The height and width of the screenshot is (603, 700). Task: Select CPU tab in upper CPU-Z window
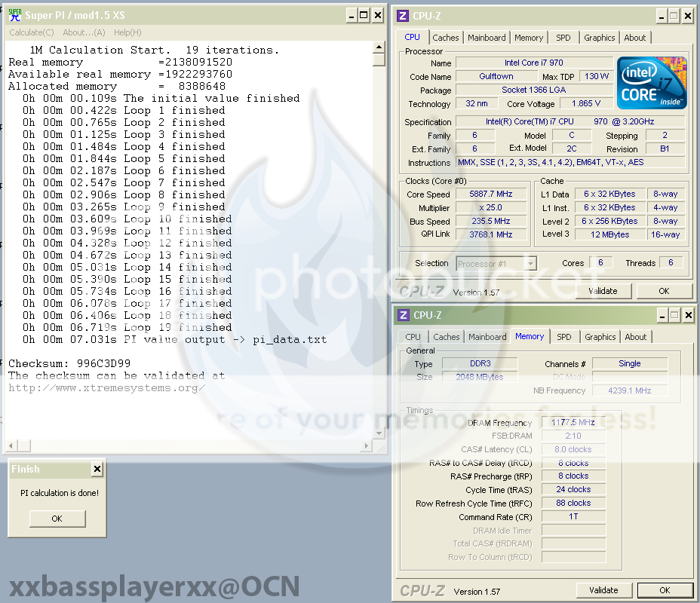coord(412,37)
